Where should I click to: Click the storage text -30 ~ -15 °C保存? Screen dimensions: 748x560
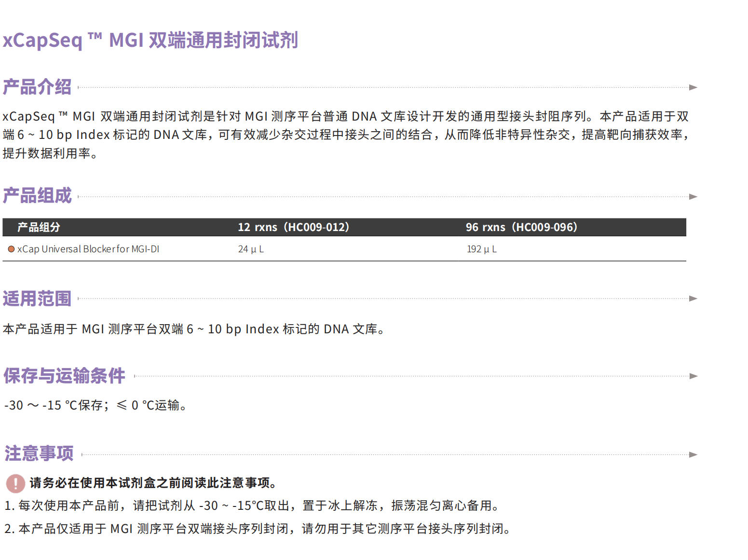54,405
